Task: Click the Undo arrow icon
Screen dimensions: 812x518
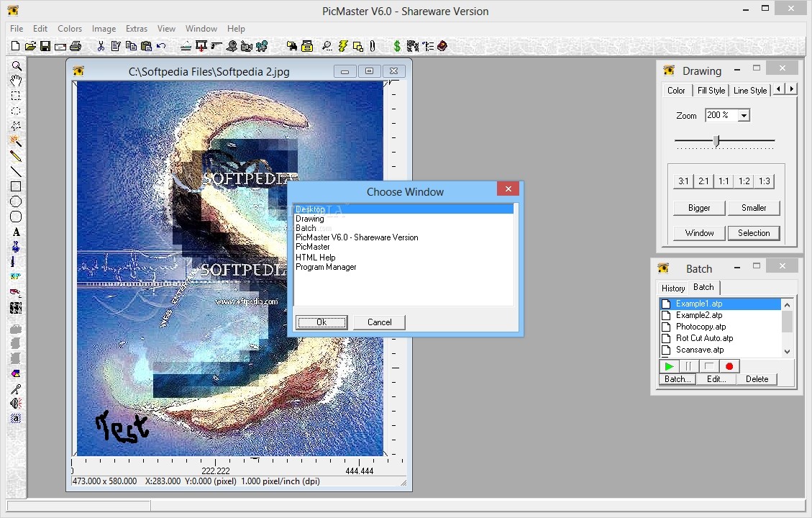Action: coord(161,46)
